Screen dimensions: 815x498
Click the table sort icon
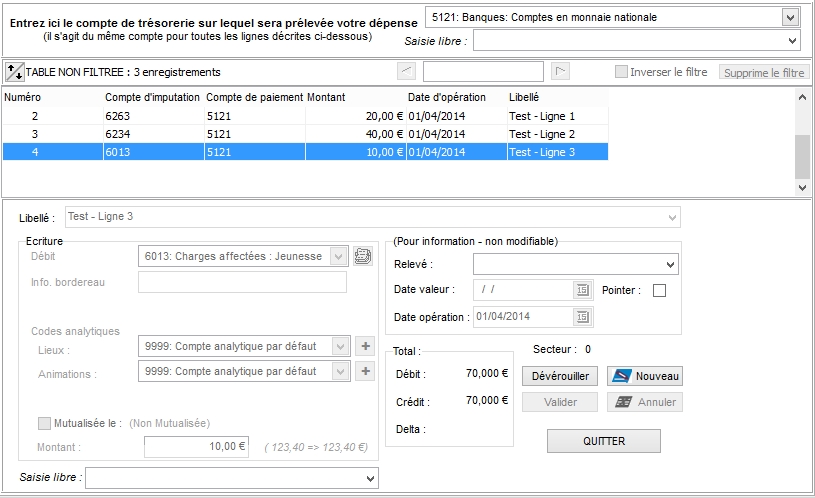click(14, 72)
